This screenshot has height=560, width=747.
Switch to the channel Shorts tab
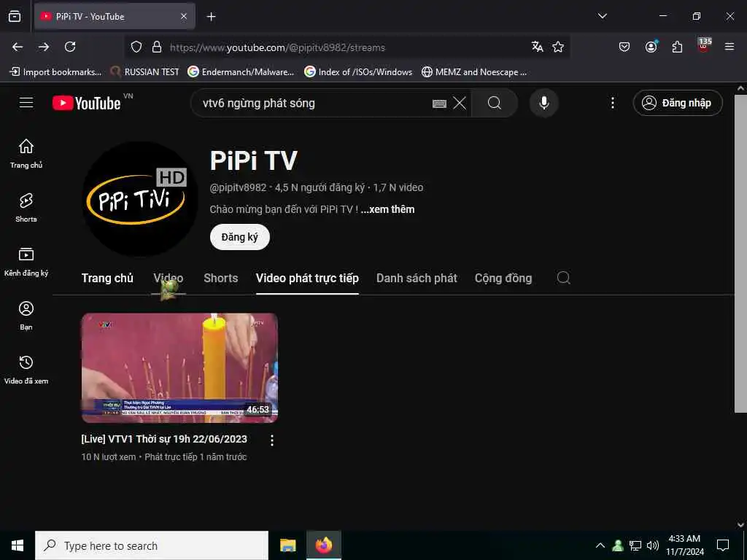click(220, 278)
